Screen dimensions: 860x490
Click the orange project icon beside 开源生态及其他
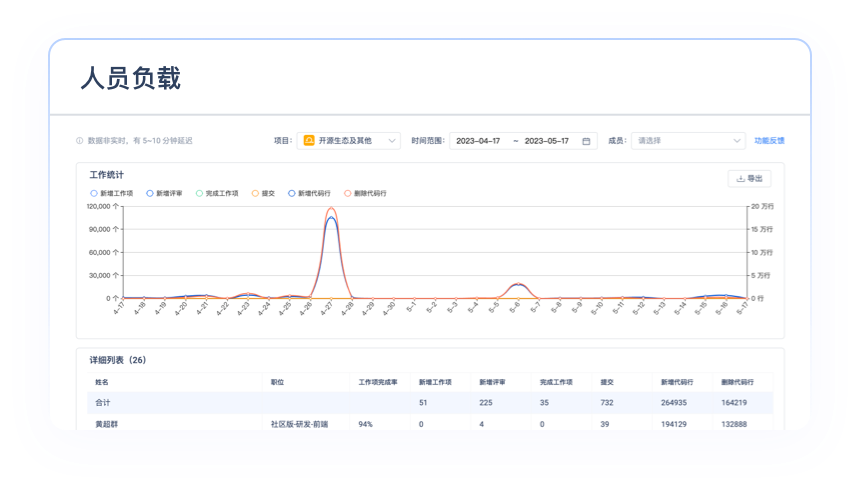(x=309, y=140)
